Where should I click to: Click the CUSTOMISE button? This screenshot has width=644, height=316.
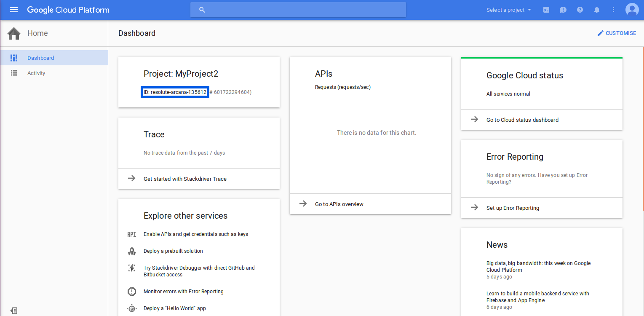point(617,33)
